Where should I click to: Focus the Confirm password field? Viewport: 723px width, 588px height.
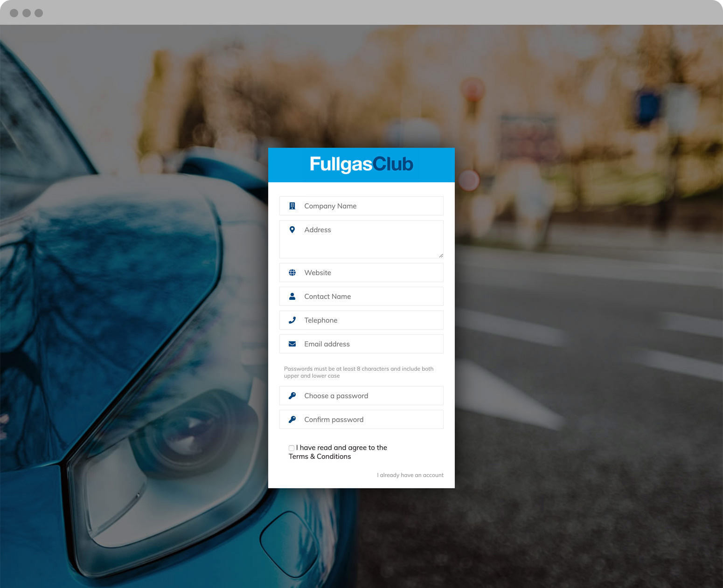(361, 419)
